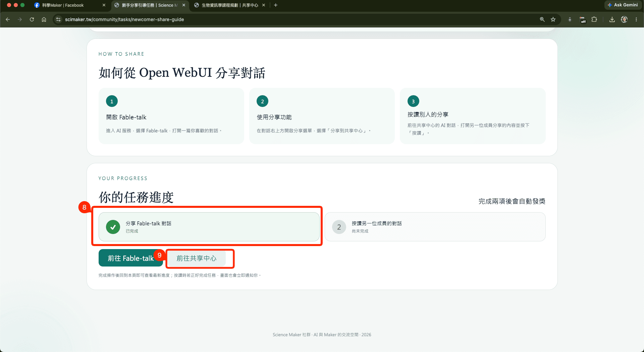The width and height of the screenshot is (644, 352).
Task: Bookmark this page with the star
Action: pos(553,19)
